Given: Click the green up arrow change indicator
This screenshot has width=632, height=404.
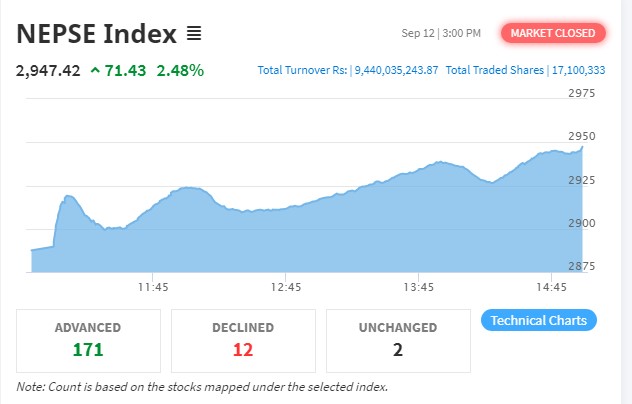Looking at the screenshot, I should (94, 70).
